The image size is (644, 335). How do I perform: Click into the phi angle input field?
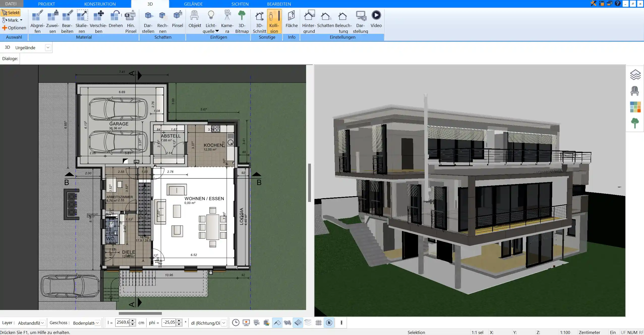(x=169, y=323)
